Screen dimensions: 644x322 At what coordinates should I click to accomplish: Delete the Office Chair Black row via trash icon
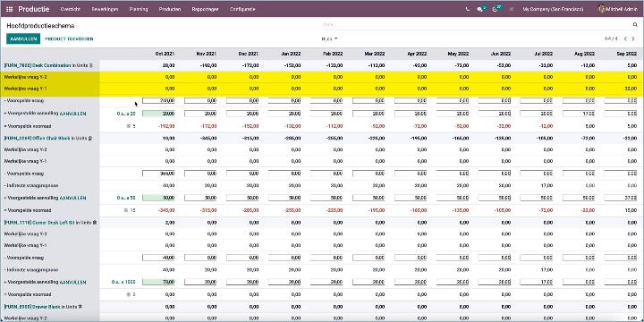89,139
